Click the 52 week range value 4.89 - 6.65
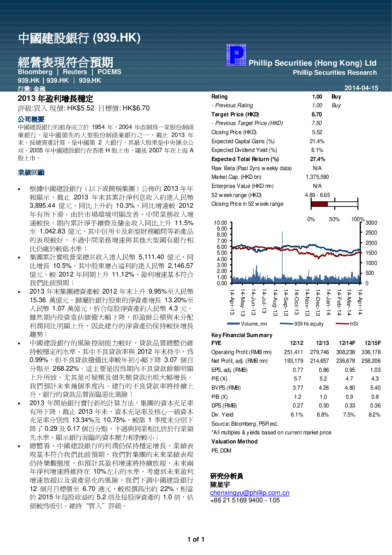Screen dimensions: 392x555 317,195
